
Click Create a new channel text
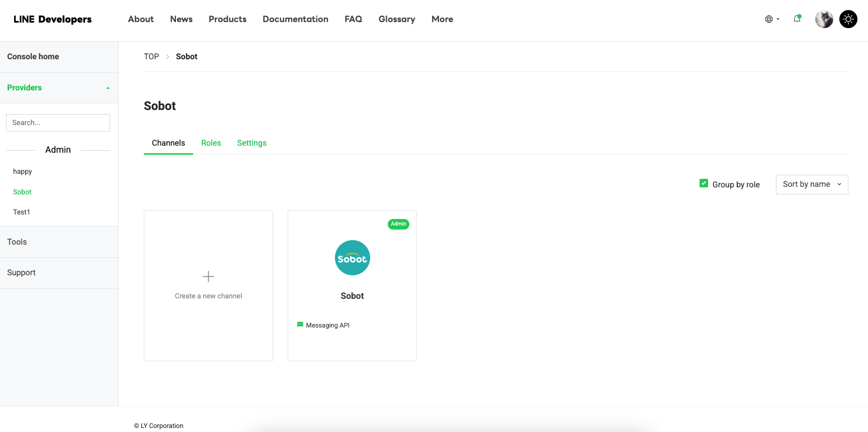click(208, 296)
